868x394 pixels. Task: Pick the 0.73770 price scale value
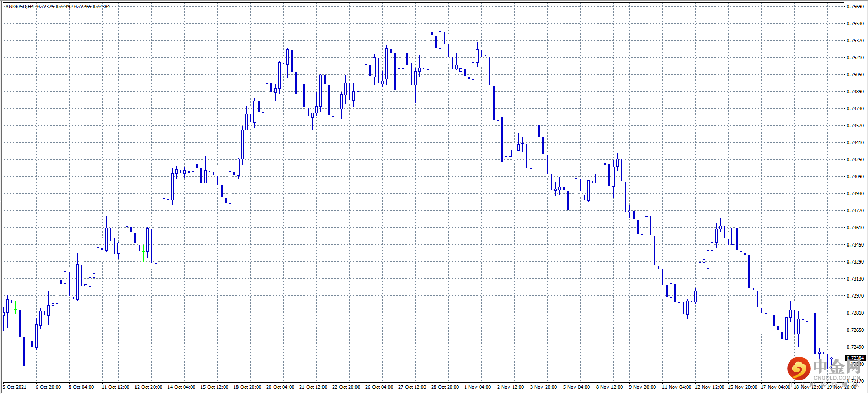tap(856, 211)
